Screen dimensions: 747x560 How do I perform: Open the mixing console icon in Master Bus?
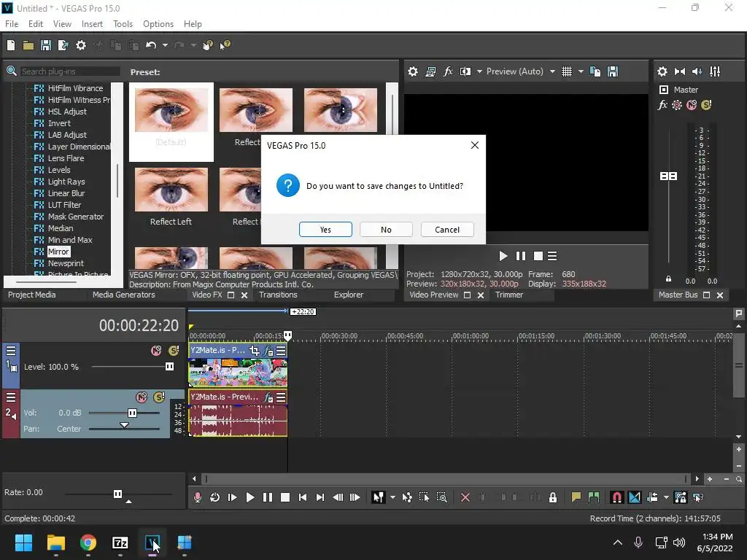[x=715, y=71]
